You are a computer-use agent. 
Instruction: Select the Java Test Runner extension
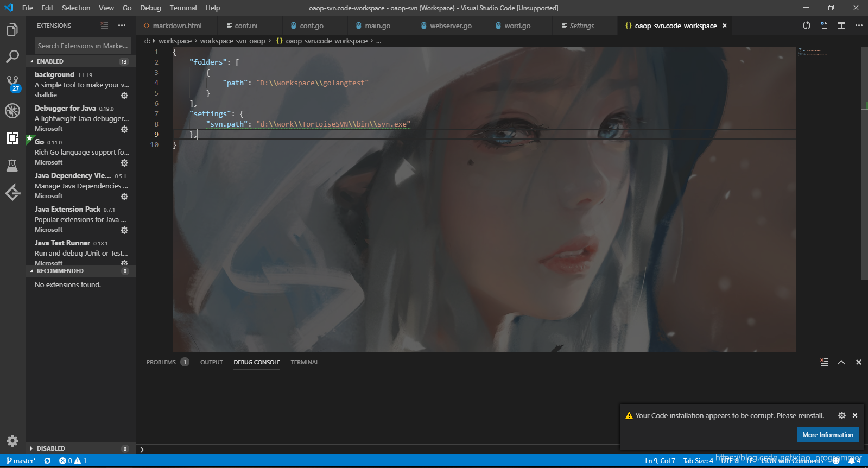(x=81, y=252)
